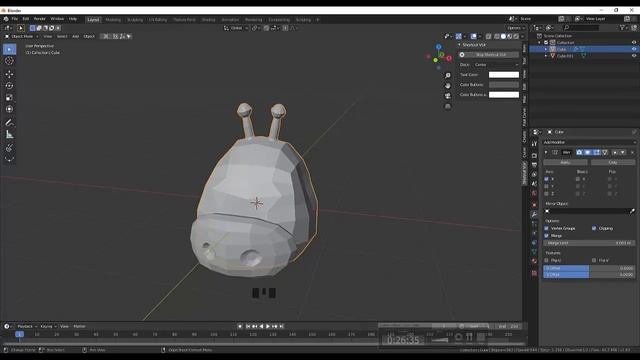Open the Text Color swatch
The image size is (640, 360).
point(504,75)
